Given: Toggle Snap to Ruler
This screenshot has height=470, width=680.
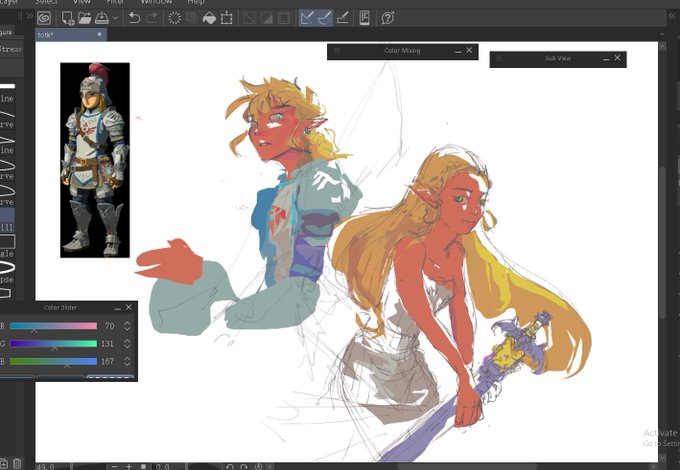Looking at the screenshot, I should point(307,18).
